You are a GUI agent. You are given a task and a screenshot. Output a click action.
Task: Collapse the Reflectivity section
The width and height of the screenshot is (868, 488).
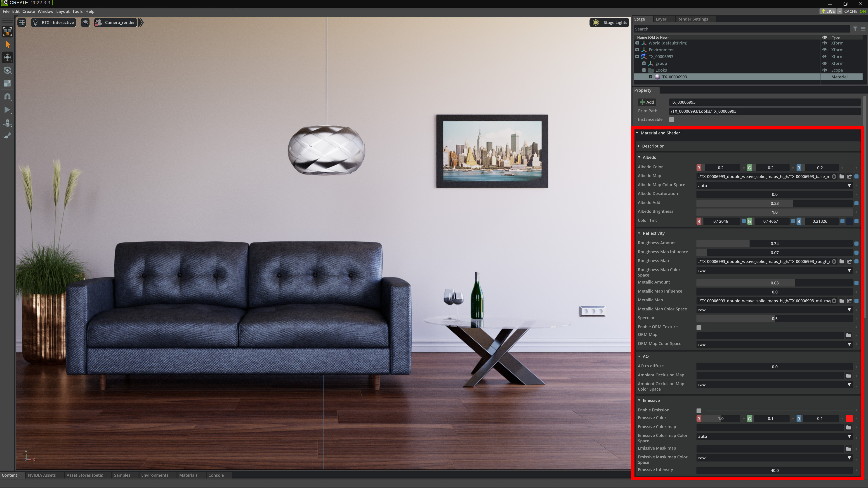639,233
